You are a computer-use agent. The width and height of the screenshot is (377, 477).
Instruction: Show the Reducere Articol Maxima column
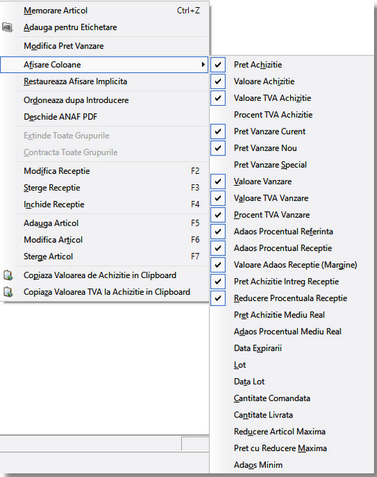point(292,431)
